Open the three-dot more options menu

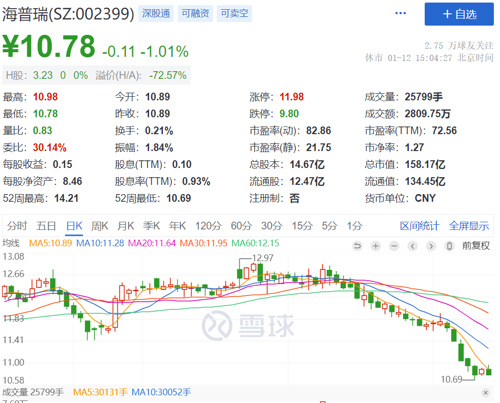tap(400, 13)
